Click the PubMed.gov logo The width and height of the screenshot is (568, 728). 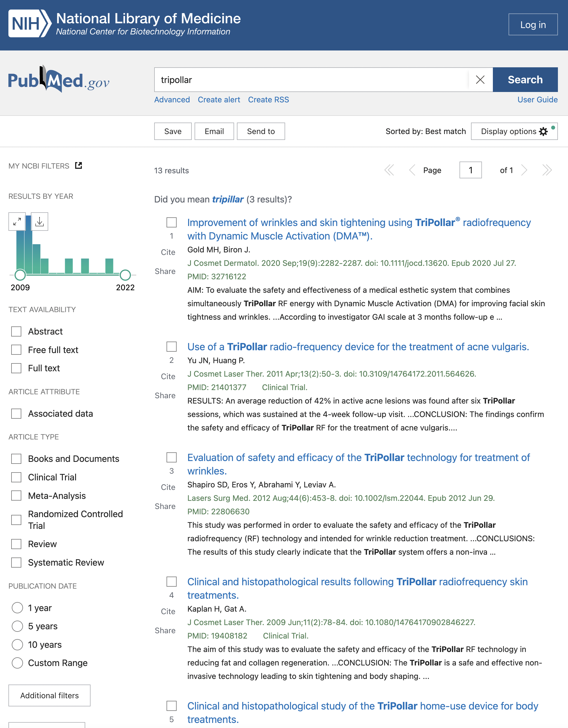[x=59, y=80]
